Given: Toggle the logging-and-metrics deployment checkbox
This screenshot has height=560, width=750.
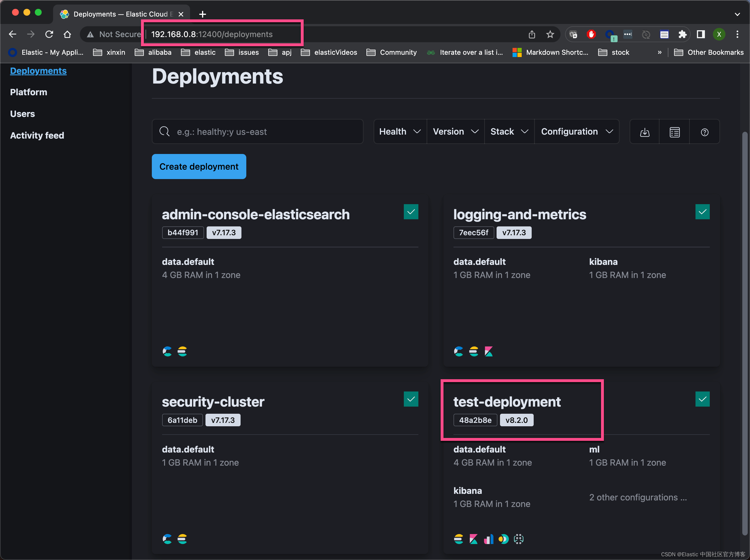Looking at the screenshot, I should (703, 212).
